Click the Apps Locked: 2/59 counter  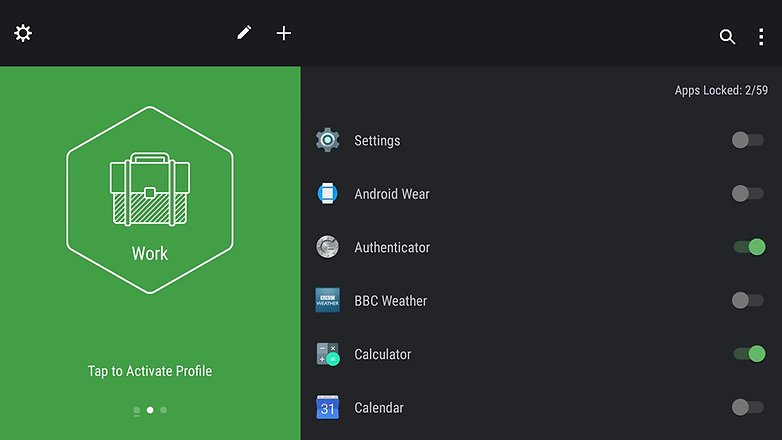[x=721, y=90]
